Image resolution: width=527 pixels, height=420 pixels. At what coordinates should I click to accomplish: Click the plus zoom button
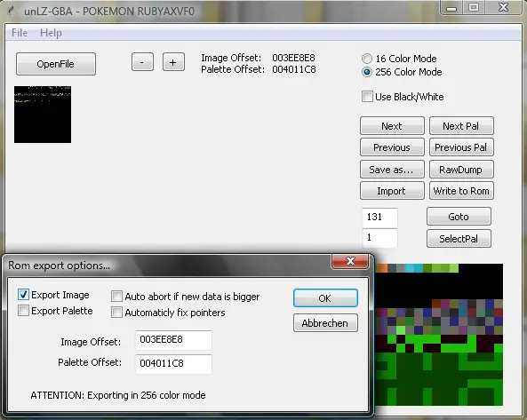(173, 62)
